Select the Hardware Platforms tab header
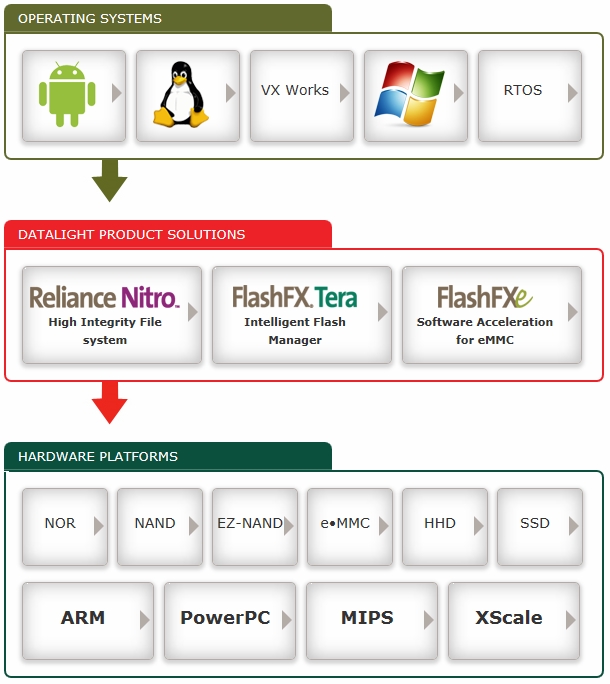 [x=168, y=457]
